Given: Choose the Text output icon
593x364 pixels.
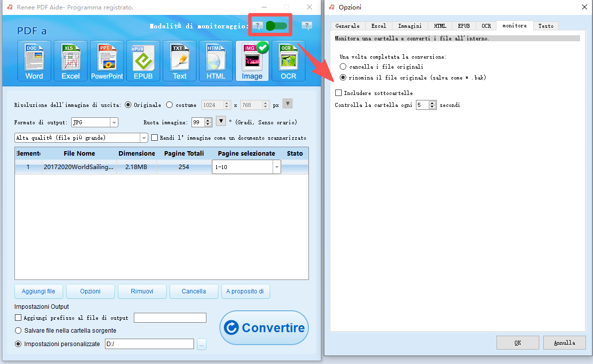Looking at the screenshot, I should click(x=180, y=61).
